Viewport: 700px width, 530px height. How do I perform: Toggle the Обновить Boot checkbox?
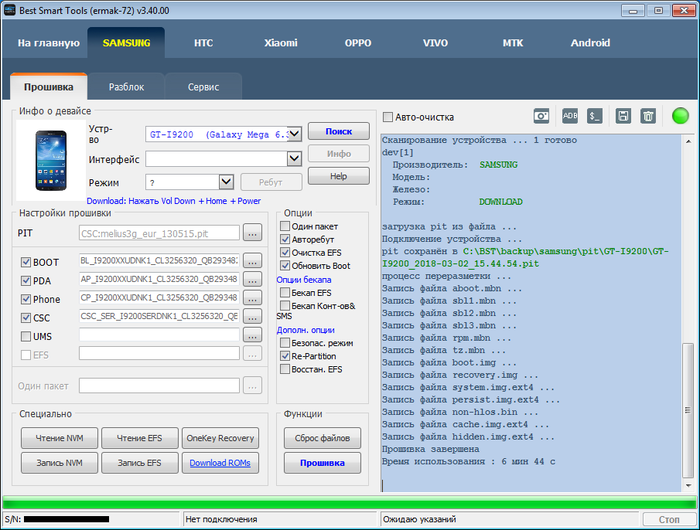point(285,265)
